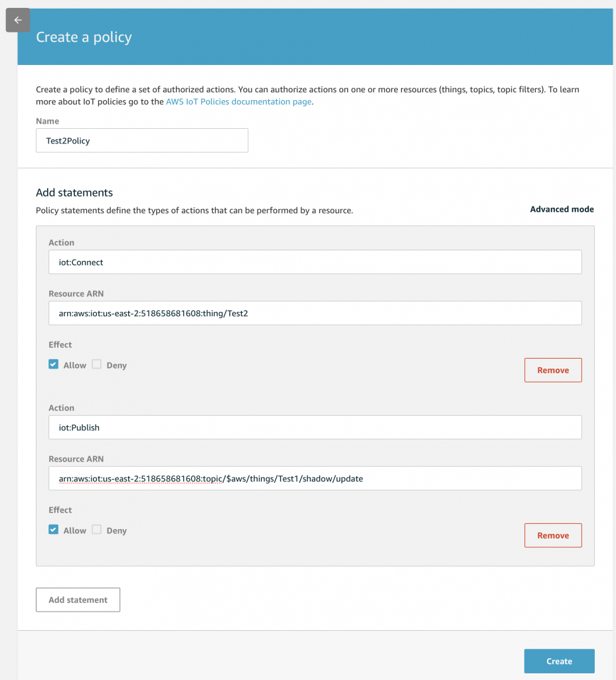
Task: Click the Add statement button
Action: (78, 600)
